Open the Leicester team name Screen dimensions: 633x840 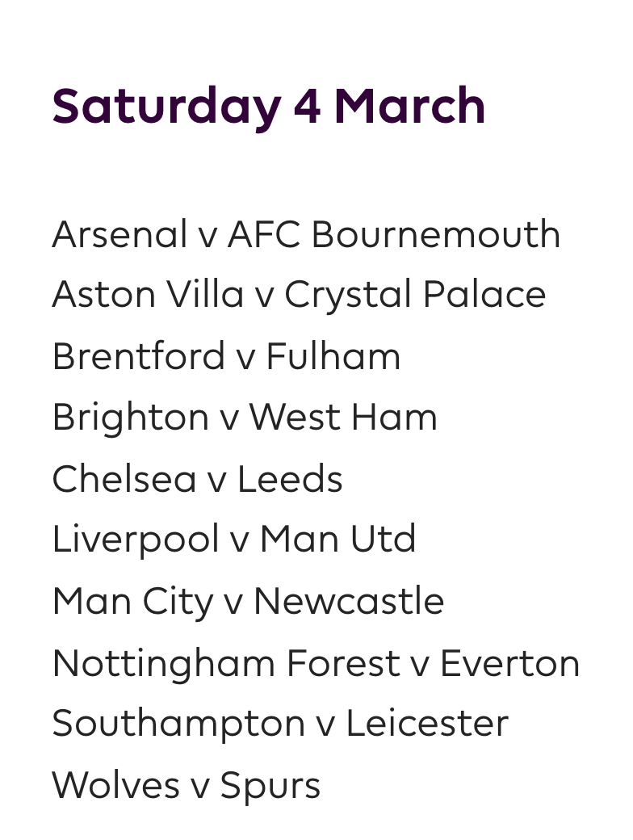click(x=427, y=724)
